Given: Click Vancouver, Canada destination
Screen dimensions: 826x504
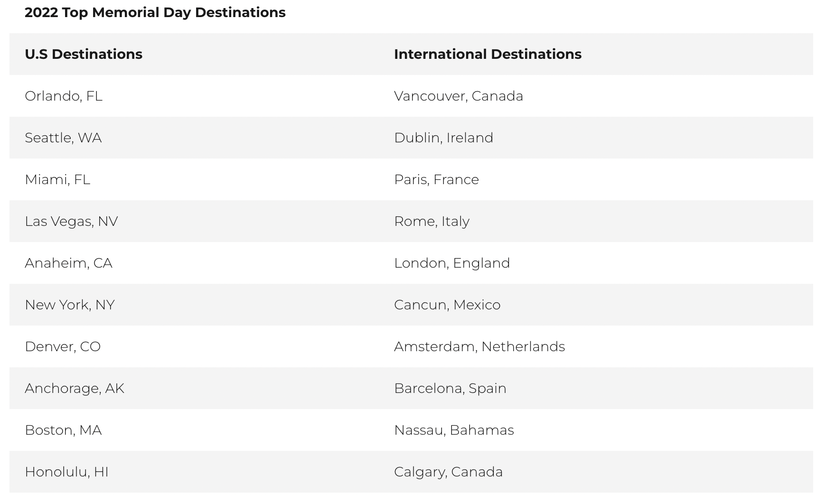Looking at the screenshot, I should click(459, 96).
